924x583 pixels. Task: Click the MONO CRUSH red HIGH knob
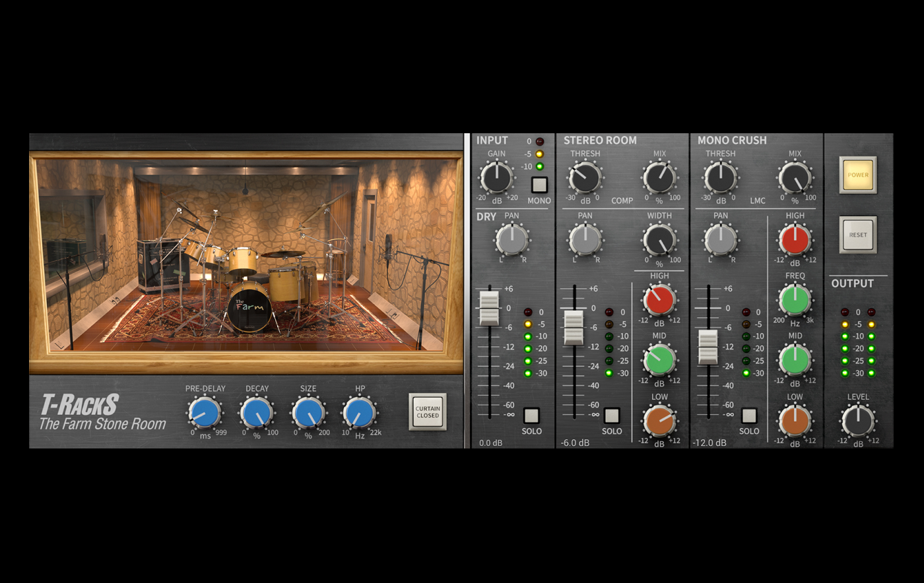795,239
